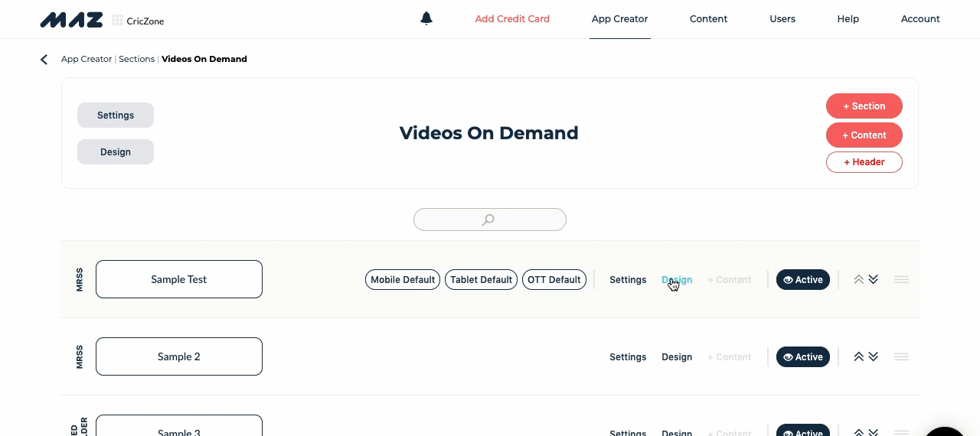Select Mobile Default for Sample Test

point(403,279)
